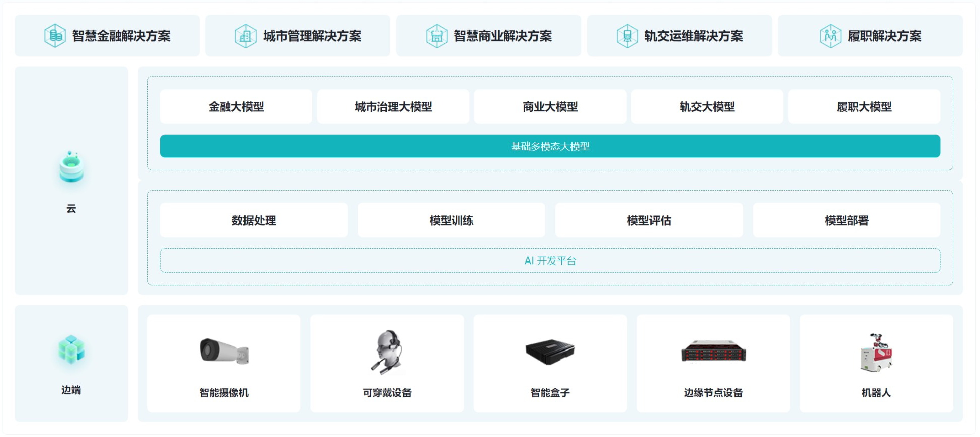Select the 边缘节点设备 server image
The image size is (980, 437).
713,351
